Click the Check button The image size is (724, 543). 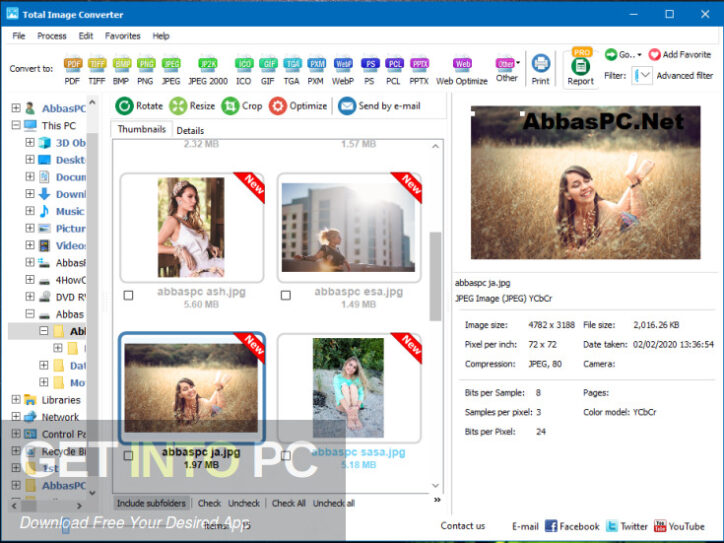tap(209, 503)
